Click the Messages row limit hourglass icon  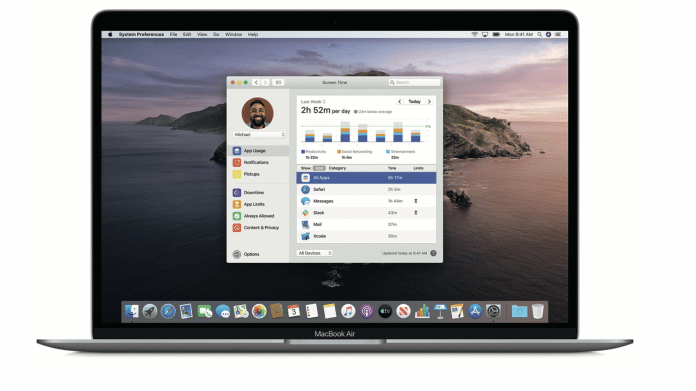point(416,201)
